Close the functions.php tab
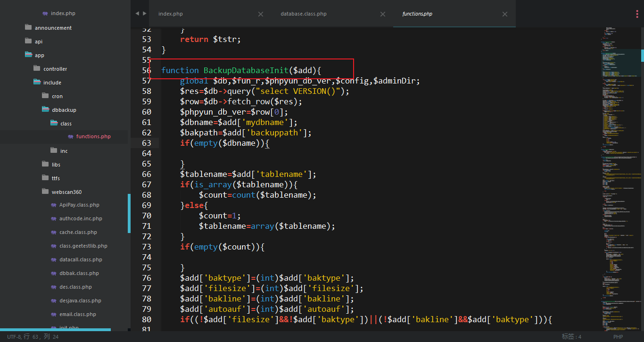This screenshot has height=342, width=644. [x=505, y=14]
